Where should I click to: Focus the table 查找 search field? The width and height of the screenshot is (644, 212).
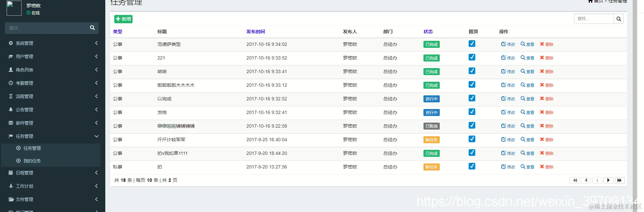[594, 19]
